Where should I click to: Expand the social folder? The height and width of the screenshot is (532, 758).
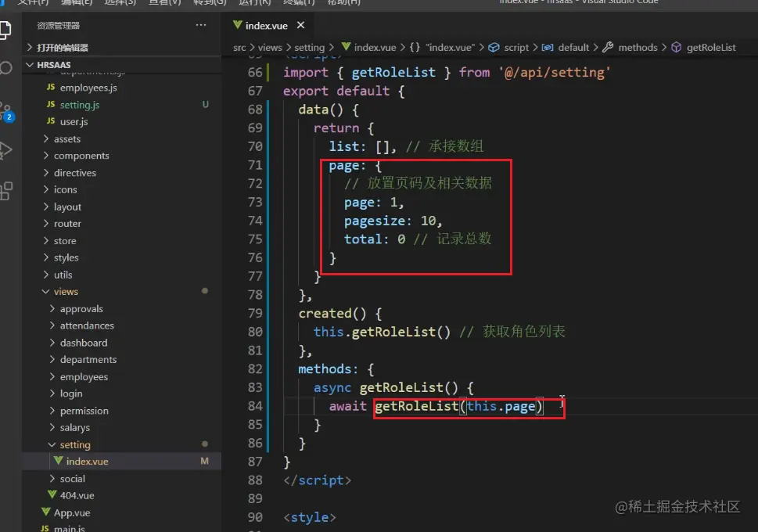[73, 479]
